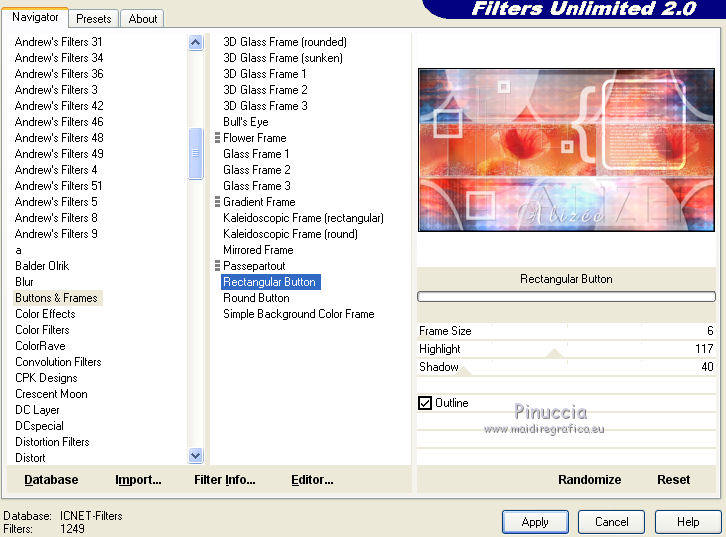This screenshot has width=726, height=537.
Task: Select the DC Layer category
Action: pyautogui.click(x=37, y=410)
